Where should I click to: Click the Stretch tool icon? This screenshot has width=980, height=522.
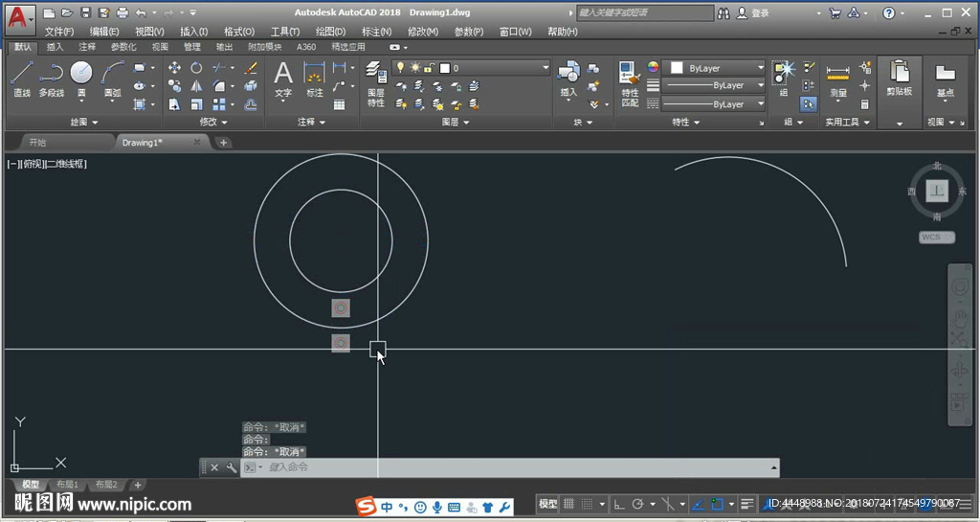(174, 104)
